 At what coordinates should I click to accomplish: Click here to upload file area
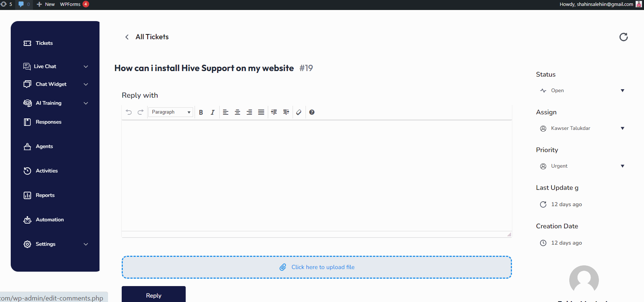pos(317,267)
